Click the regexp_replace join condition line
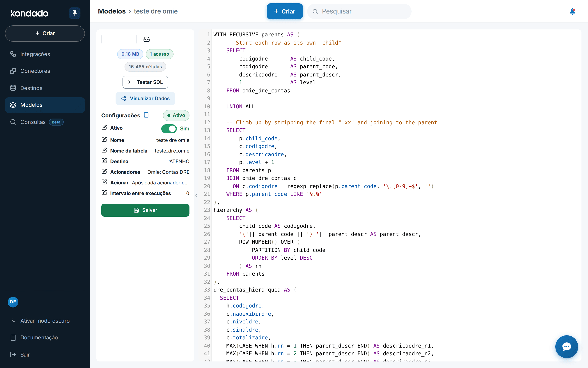588x368 pixels. point(333,186)
